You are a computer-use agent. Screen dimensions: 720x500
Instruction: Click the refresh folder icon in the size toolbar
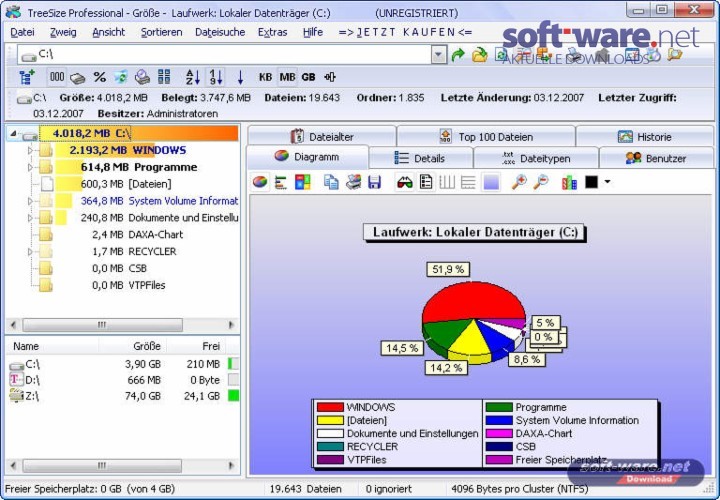click(121, 77)
